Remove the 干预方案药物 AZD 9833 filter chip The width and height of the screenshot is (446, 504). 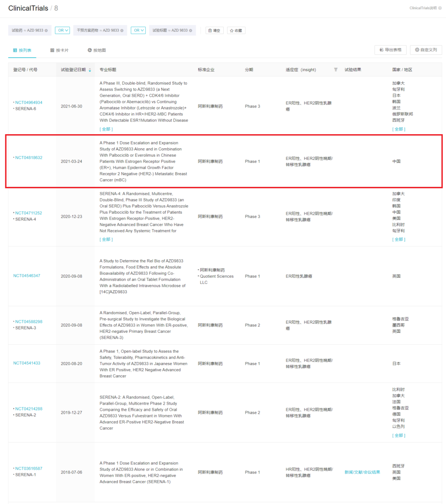point(122,31)
